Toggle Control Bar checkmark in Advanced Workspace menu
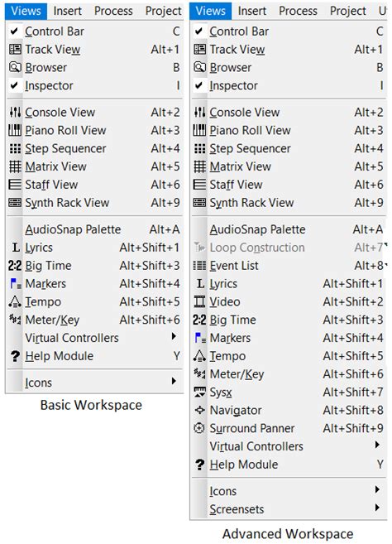This screenshot has height=544, width=392. pos(199,31)
